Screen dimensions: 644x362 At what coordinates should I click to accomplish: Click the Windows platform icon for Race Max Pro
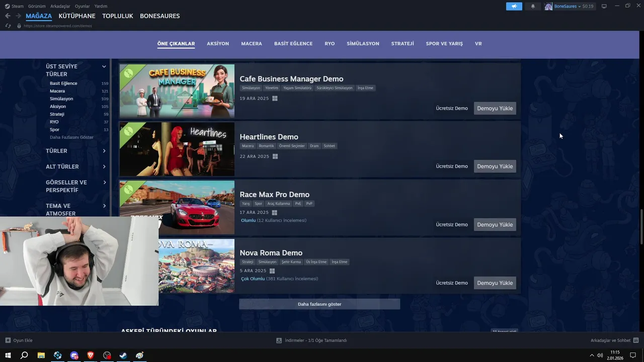[275, 213]
